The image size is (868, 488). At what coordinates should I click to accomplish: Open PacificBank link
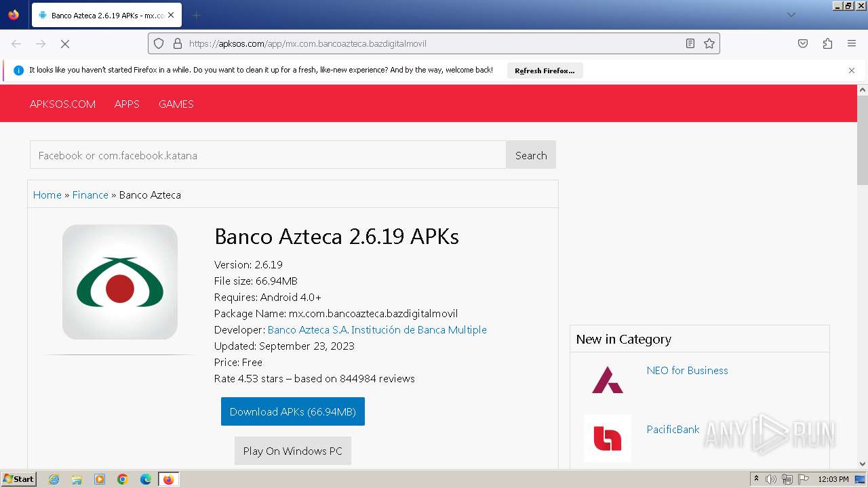[x=673, y=429]
